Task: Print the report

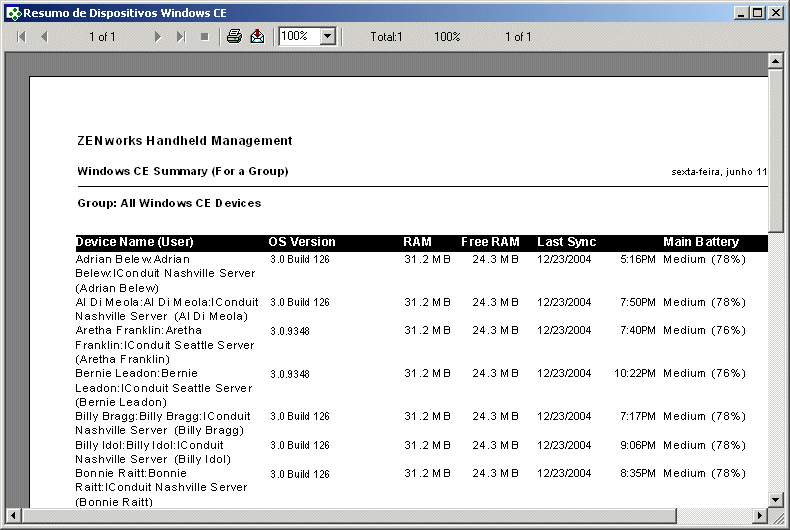Action: (234, 36)
